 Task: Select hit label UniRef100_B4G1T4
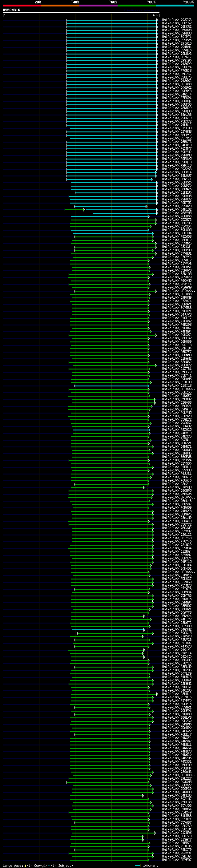tap(177, 94)
